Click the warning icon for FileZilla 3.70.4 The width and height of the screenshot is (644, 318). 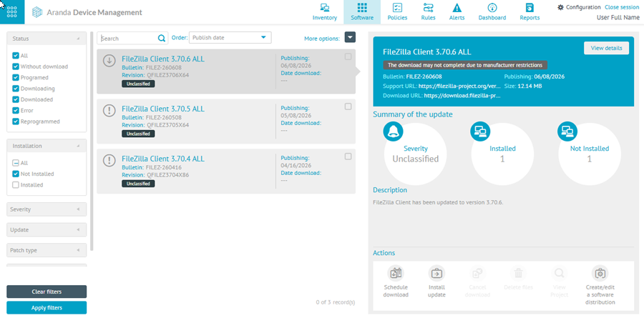coord(109,161)
